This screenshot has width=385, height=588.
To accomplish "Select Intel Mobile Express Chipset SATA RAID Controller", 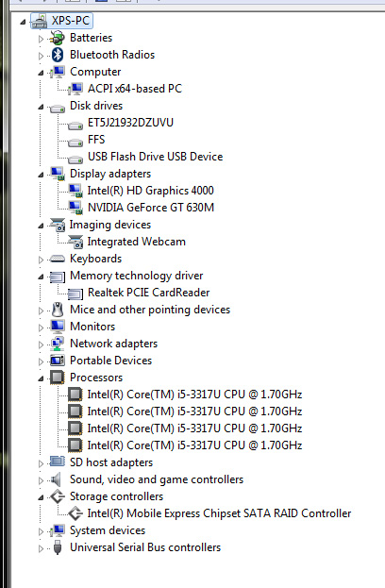I will point(219,513).
